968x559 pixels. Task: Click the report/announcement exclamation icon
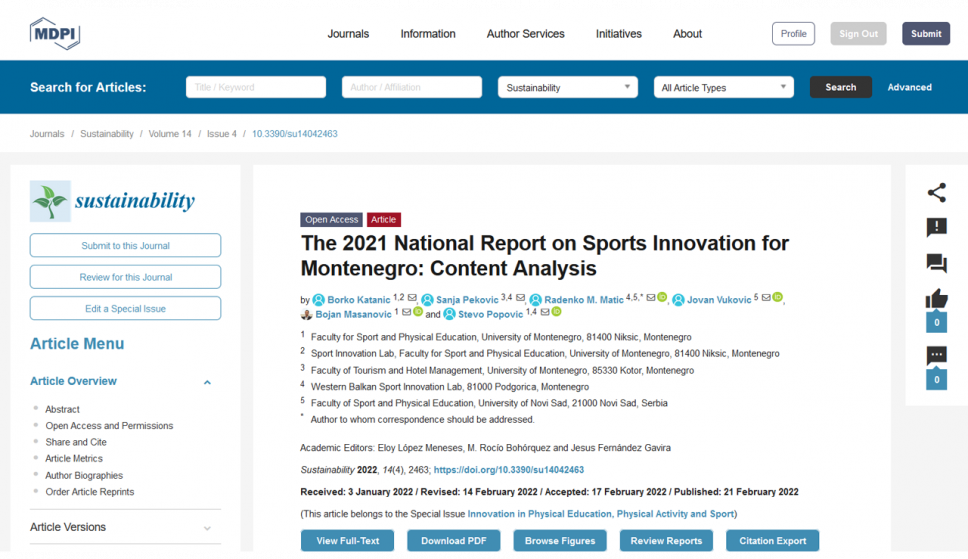tap(936, 228)
